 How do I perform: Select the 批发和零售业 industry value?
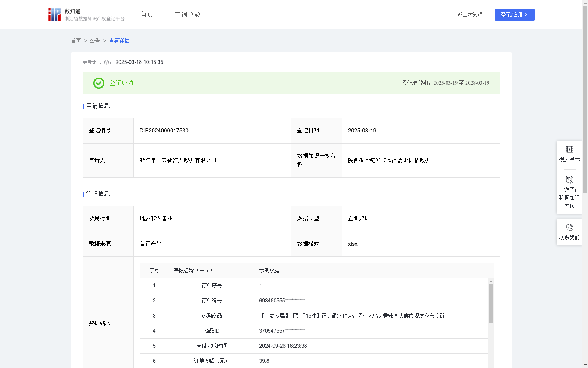pos(156,219)
